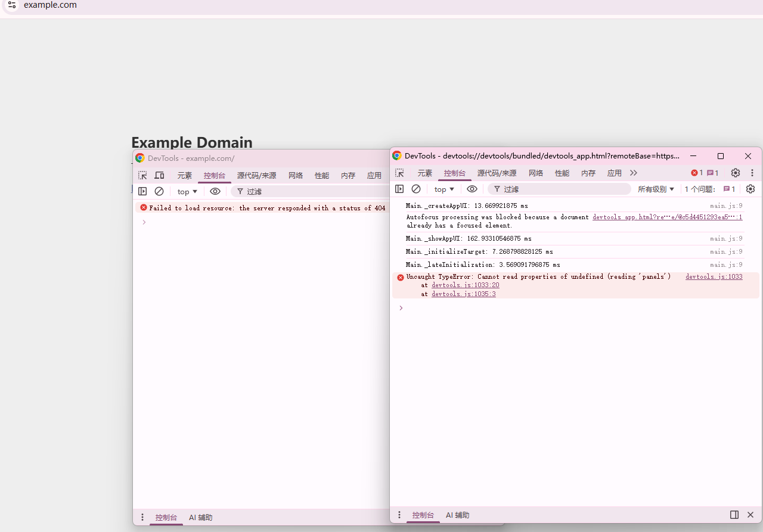
Task: Show console sidebar in example.com DevTools window
Action: 142,191
